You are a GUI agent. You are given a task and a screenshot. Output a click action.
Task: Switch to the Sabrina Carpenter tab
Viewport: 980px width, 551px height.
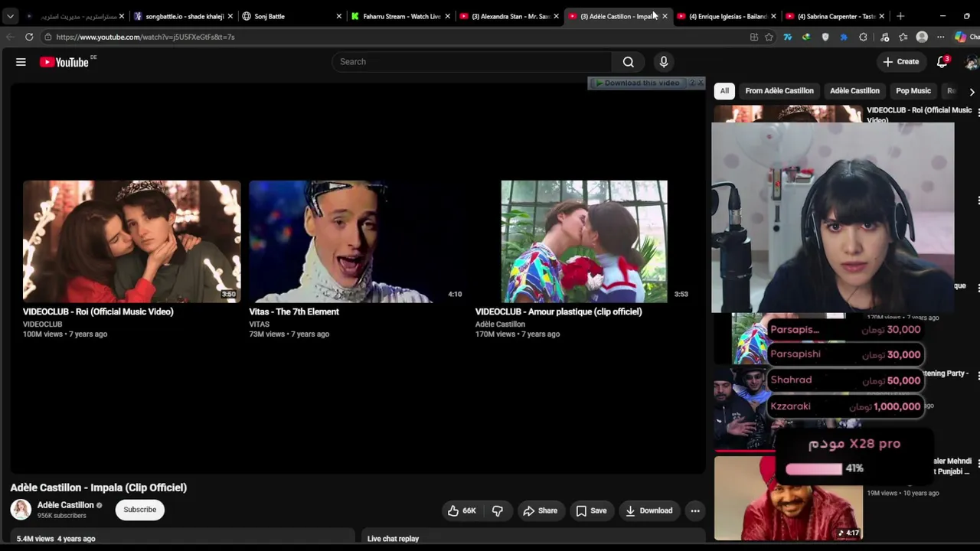click(835, 16)
